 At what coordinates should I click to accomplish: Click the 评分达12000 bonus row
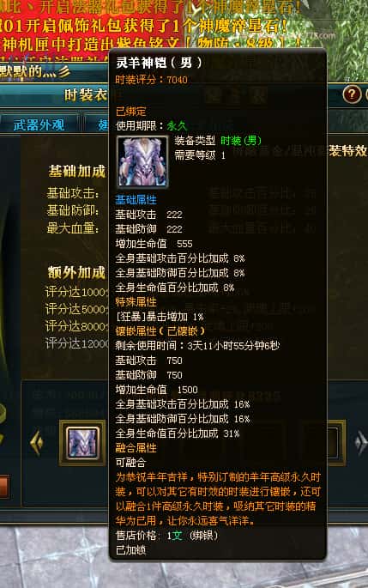[77, 343]
